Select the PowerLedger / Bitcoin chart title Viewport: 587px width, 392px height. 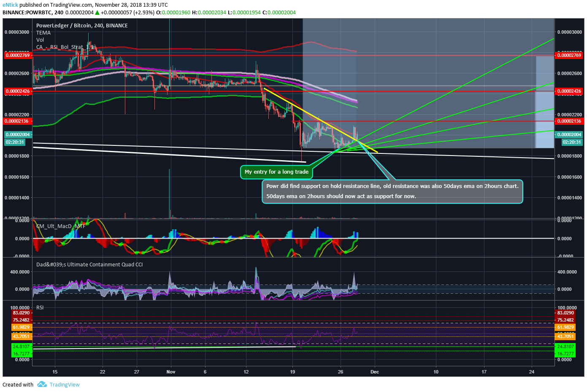pyautogui.click(x=82, y=26)
